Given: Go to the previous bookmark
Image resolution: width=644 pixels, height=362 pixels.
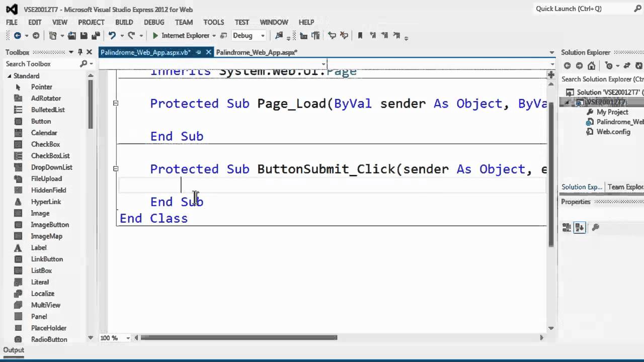Looking at the screenshot, I should 373,36.
